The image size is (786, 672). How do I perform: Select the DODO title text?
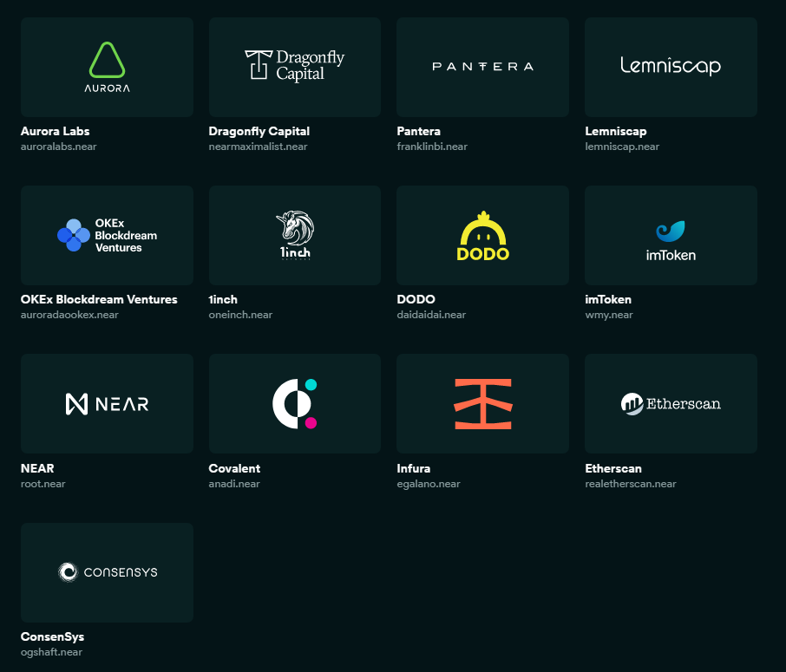tap(416, 300)
